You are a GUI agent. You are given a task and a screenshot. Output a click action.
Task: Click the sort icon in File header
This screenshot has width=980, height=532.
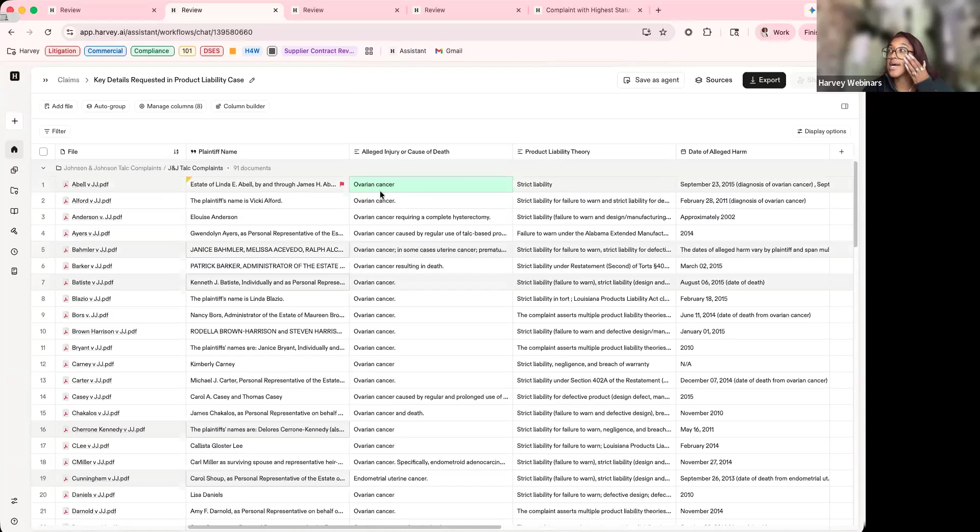point(176,152)
